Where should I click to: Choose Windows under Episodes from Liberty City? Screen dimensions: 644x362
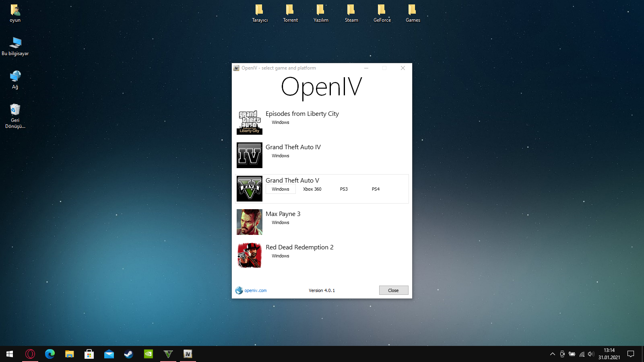click(281, 122)
